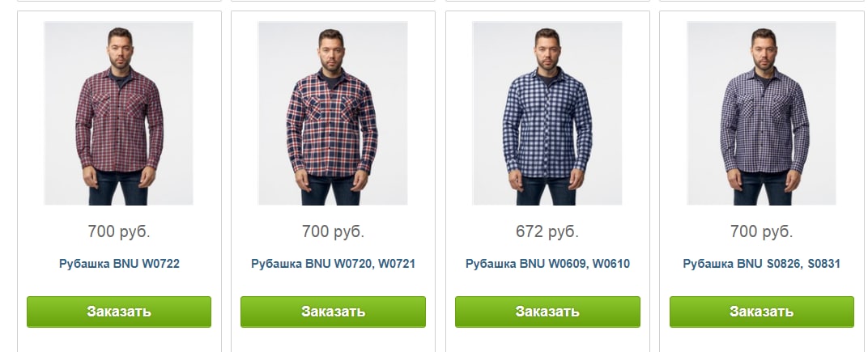
Task: Click the W0610 code in the product title
Action: pos(611,264)
